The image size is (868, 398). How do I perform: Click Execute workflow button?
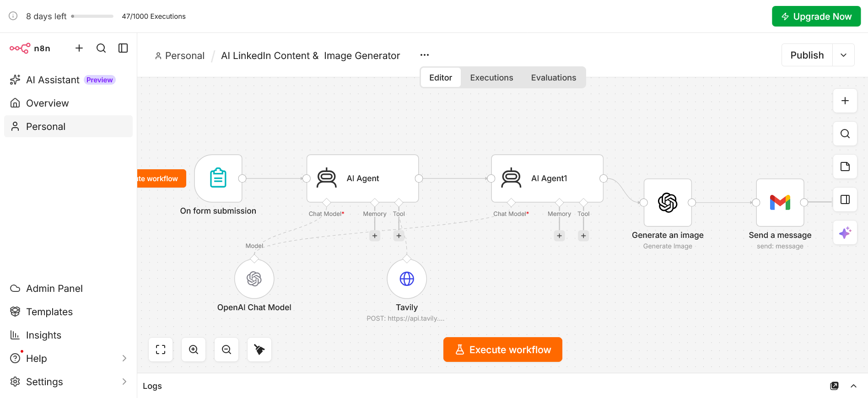503,350
